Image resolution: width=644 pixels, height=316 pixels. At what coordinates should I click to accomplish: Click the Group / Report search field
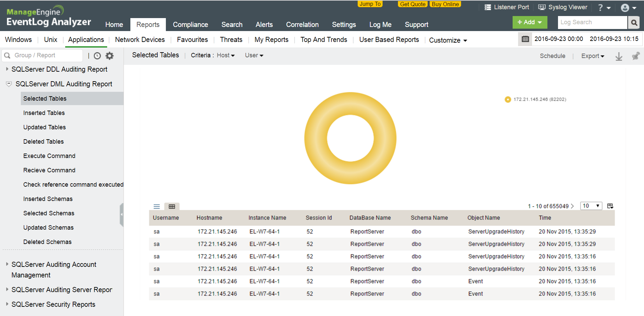coord(46,55)
